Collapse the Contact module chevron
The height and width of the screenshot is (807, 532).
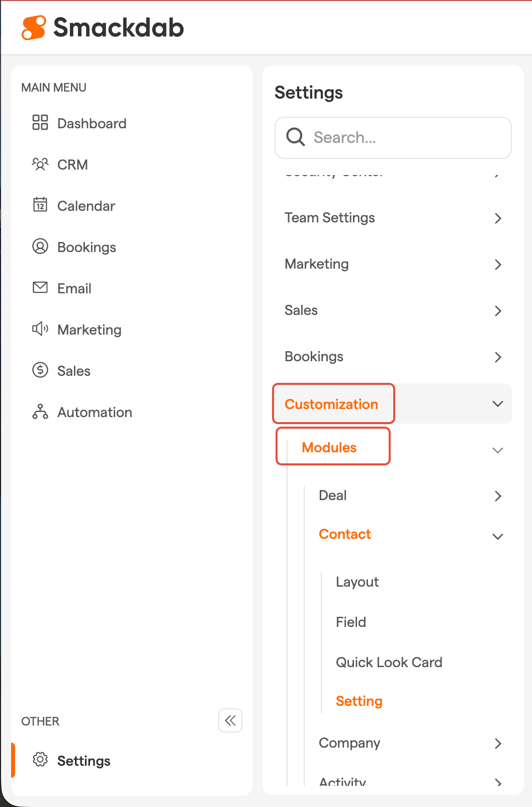coord(497,536)
